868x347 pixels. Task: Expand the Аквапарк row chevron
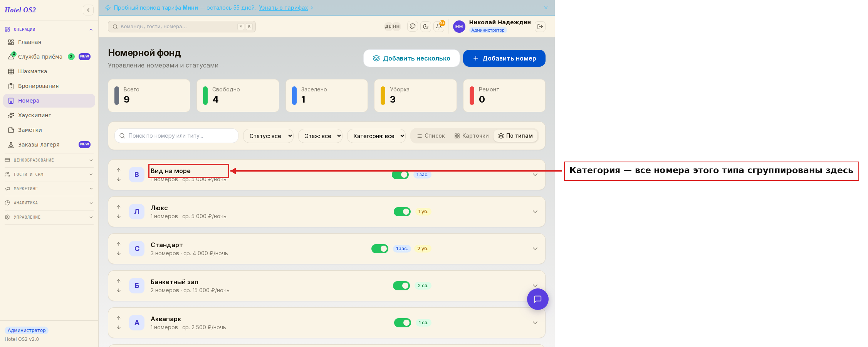pos(535,323)
